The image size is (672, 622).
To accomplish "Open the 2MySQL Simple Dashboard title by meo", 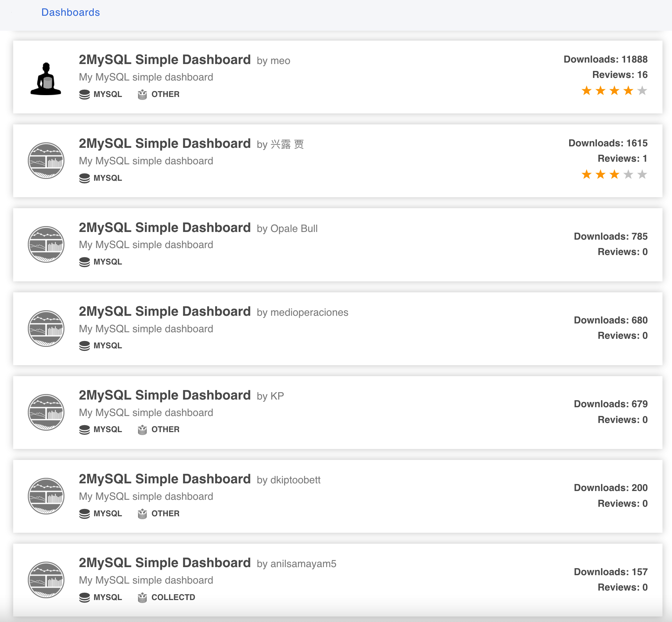I will point(165,60).
